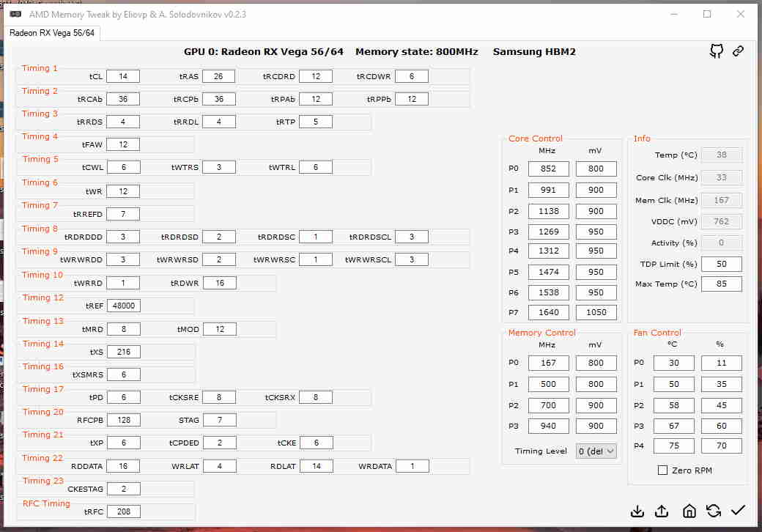Viewport: 762px width, 532px height.
Task: Click the tRREFD input field
Action: pyautogui.click(x=123, y=214)
